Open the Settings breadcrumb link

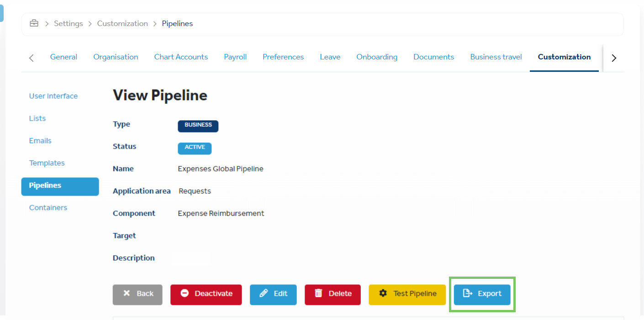(x=69, y=23)
